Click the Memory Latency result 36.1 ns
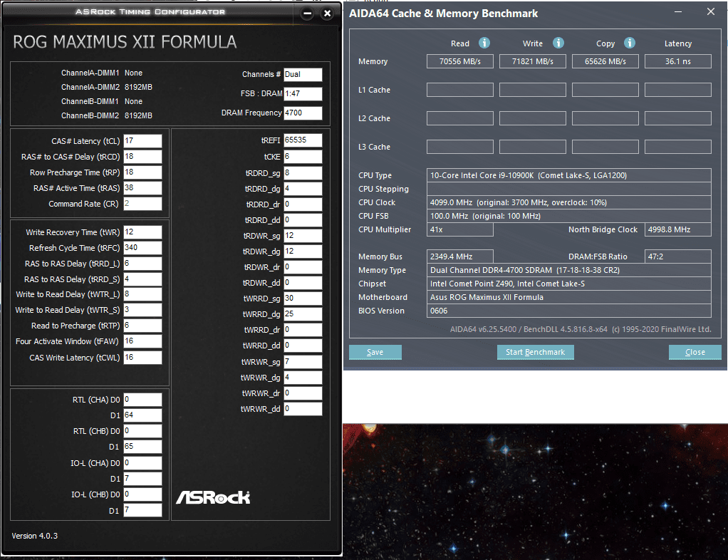 (678, 61)
